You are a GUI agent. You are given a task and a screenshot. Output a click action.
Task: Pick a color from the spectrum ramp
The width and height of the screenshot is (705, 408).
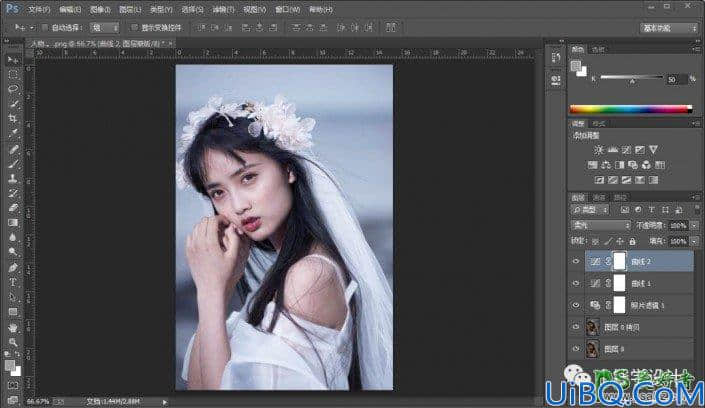[x=631, y=109]
